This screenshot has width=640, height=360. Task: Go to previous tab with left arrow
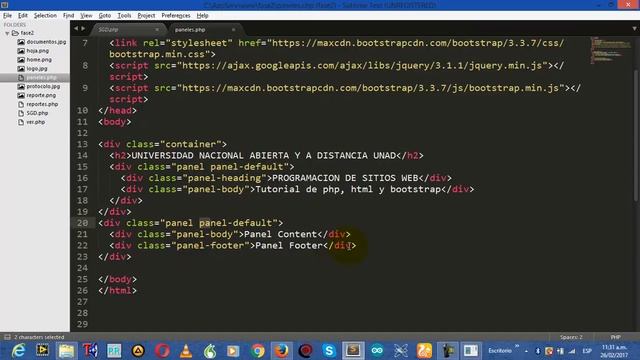76,29
